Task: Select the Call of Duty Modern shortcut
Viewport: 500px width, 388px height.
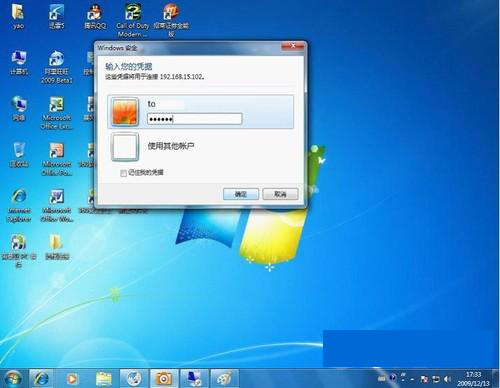Action: coord(133,21)
